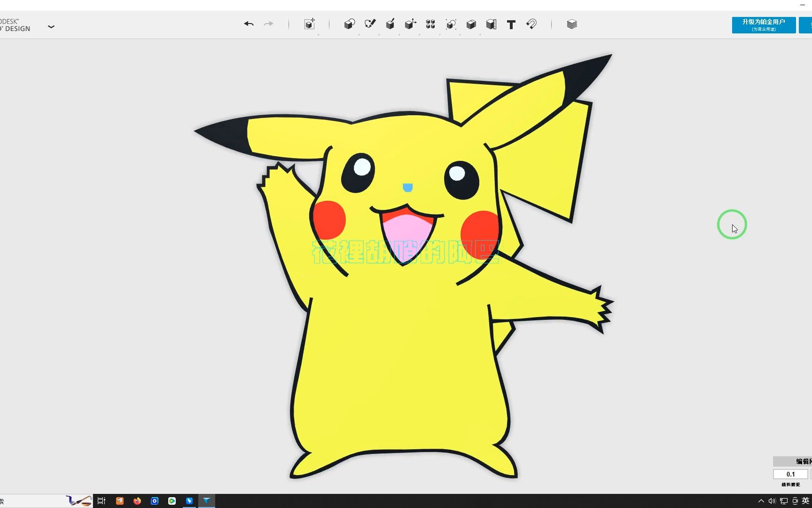This screenshot has height=508, width=812.
Task: Open the Modify tool
Action: [410, 24]
